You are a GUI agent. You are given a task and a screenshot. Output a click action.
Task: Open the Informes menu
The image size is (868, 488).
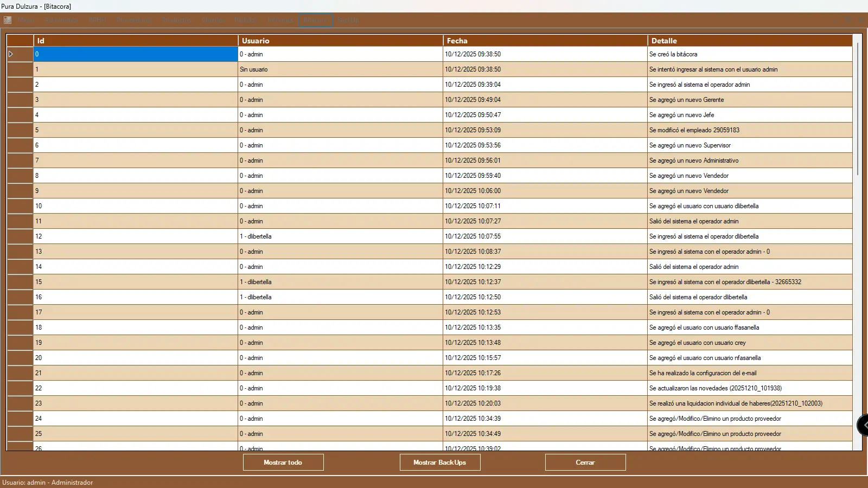coord(280,20)
